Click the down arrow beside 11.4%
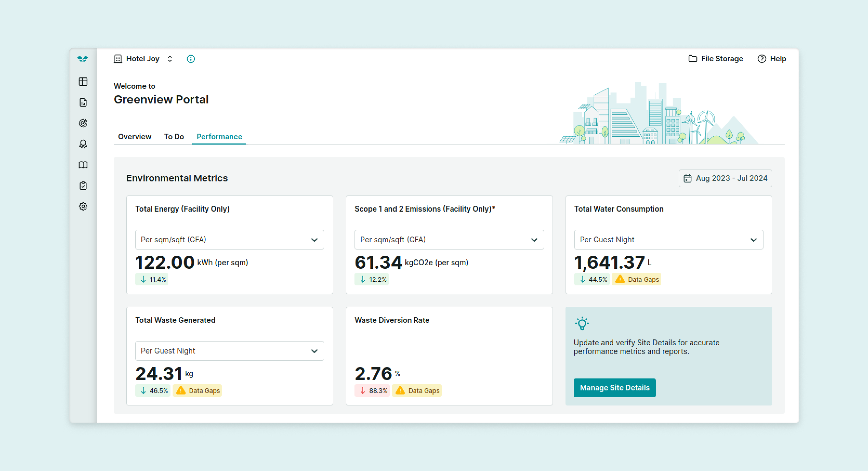 click(143, 279)
